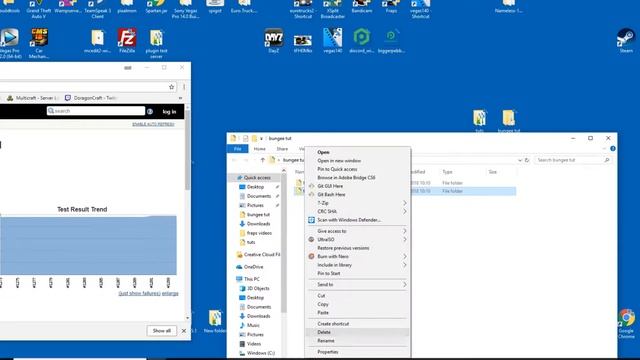Select the 'tuts' folder on the desktop
This screenshot has width=640, height=360.
click(480, 121)
